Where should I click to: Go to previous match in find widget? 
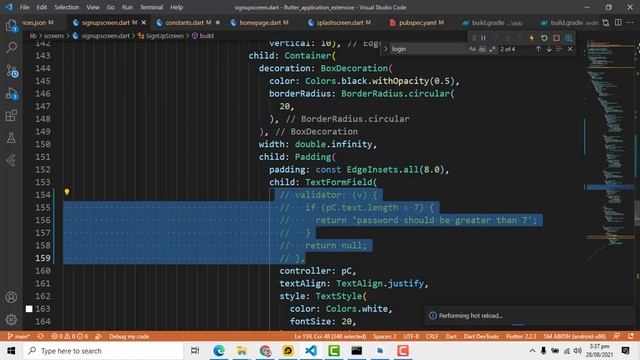point(538,49)
